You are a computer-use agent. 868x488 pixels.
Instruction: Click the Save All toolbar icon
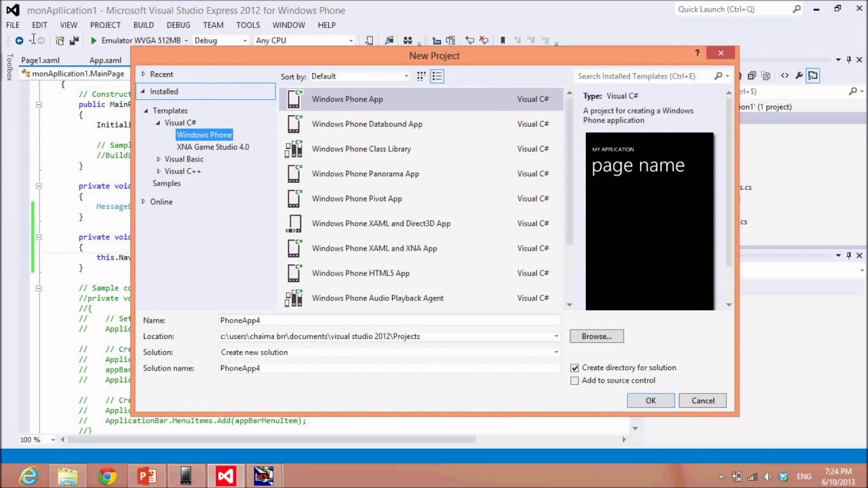point(74,41)
